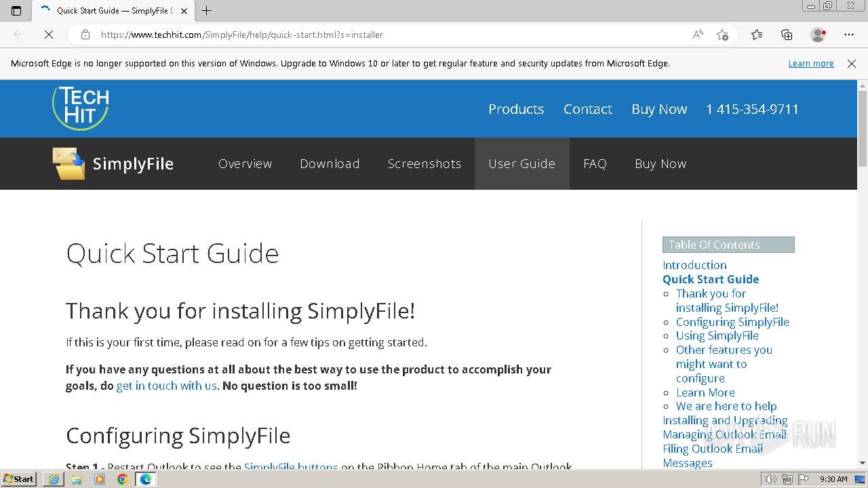This screenshot has width=868, height=488.
Task: Click the Edge taskbar icon
Action: [146, 479]
